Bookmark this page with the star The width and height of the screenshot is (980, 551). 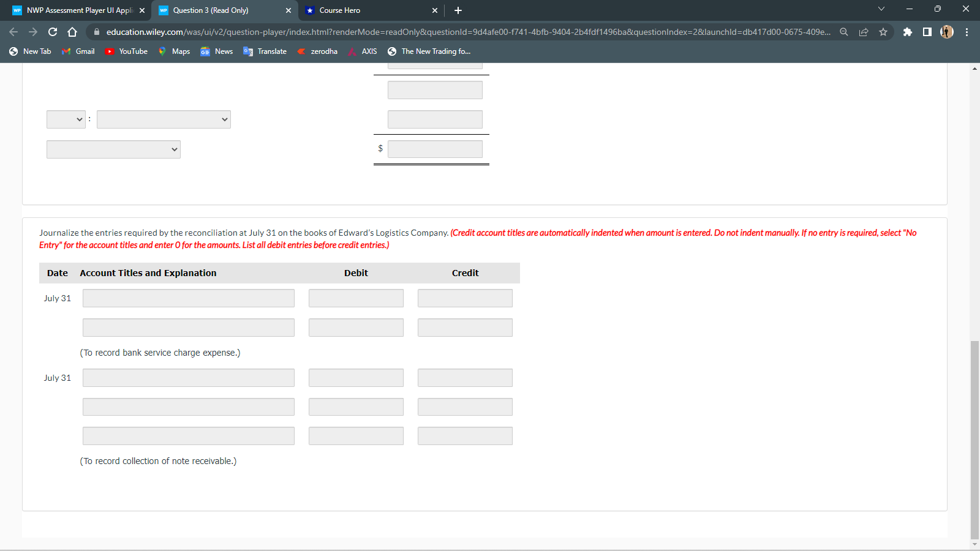(x=883, y=32)
